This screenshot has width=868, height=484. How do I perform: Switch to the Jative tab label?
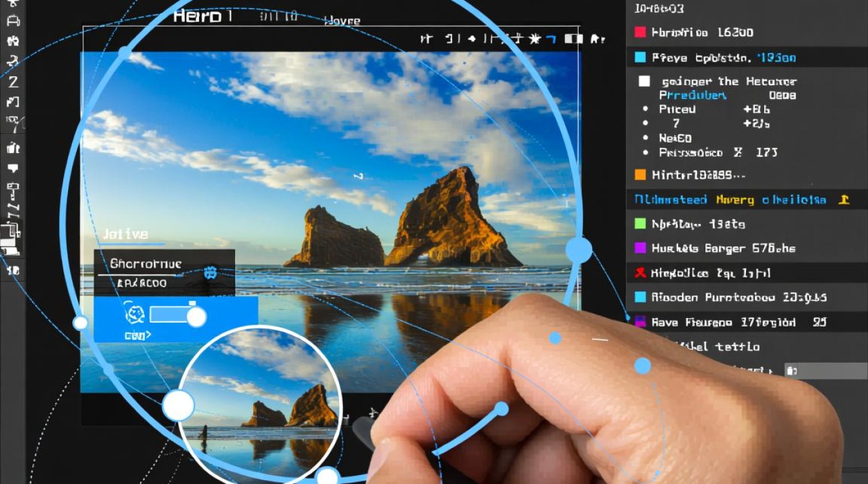click(x=125, y=234)
